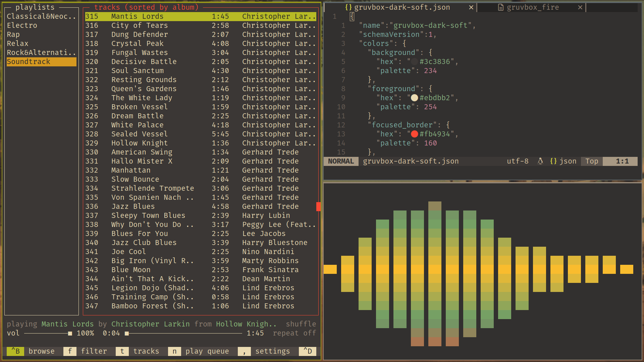
Task: Click the n key icon beside play queue
Action: [x=174, y=351]
